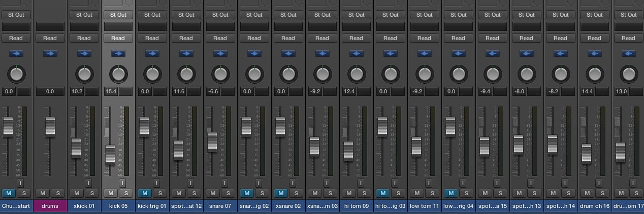Click the volume fader on xkick 01
The height and width of the screenshot is (214, 644).
(x=76, y=148)
